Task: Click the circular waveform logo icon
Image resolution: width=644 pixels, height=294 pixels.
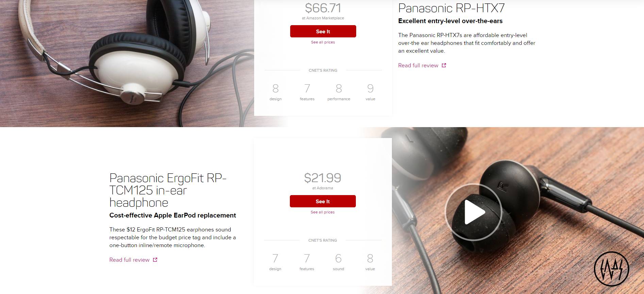Action: click(611, 269)
